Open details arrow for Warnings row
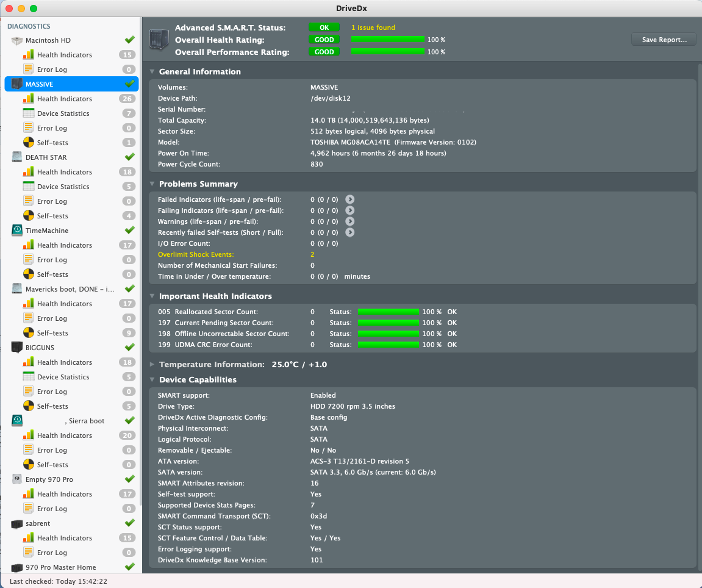Image resolution: width=702 pixels, height=588 pixels. (x=349, y=221)
